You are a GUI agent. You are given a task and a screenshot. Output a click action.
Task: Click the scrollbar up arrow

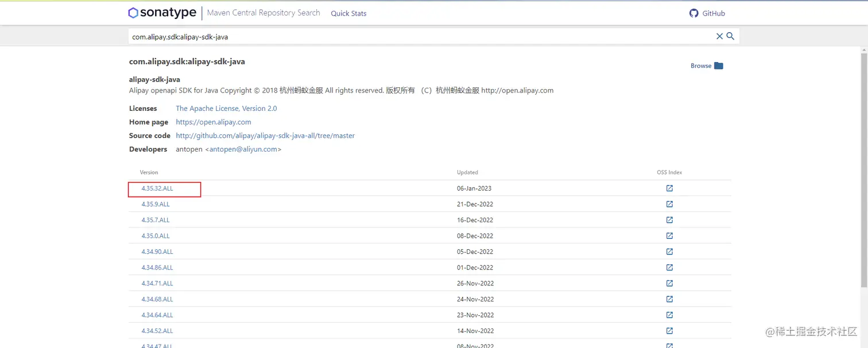[864, 51]
